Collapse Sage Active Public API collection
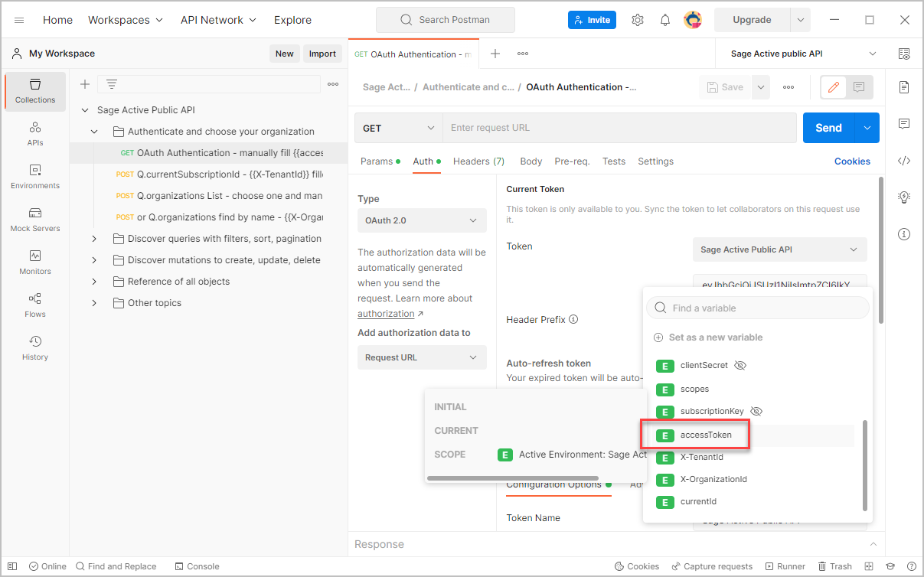 point(85,110)
